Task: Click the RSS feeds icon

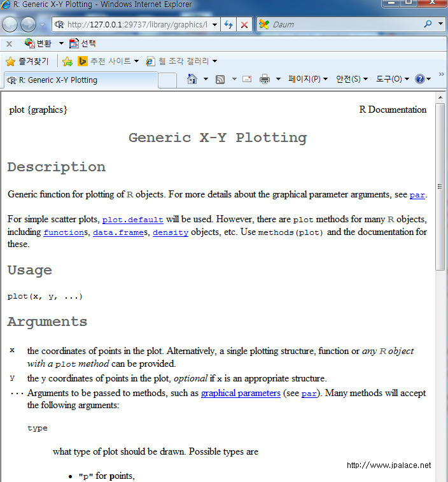Action: 220,80
